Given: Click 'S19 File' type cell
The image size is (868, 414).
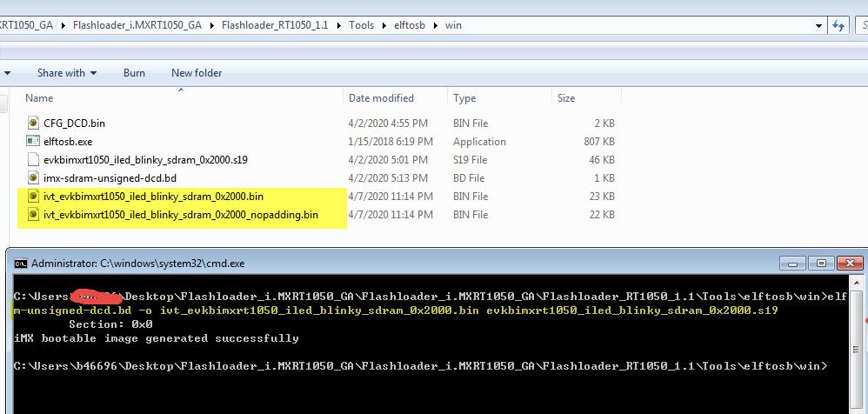Looking at the screenshot, I should tap(470, 160).
